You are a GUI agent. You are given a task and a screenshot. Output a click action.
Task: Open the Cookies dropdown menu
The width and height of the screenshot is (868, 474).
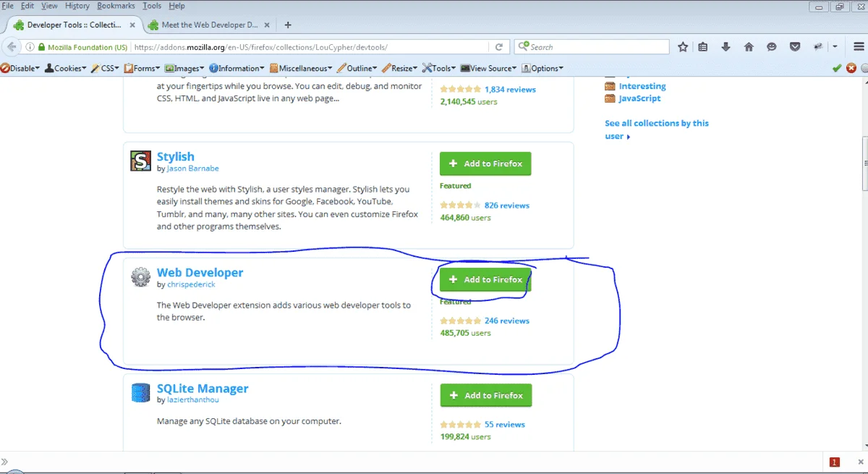[x=66, y=68]
